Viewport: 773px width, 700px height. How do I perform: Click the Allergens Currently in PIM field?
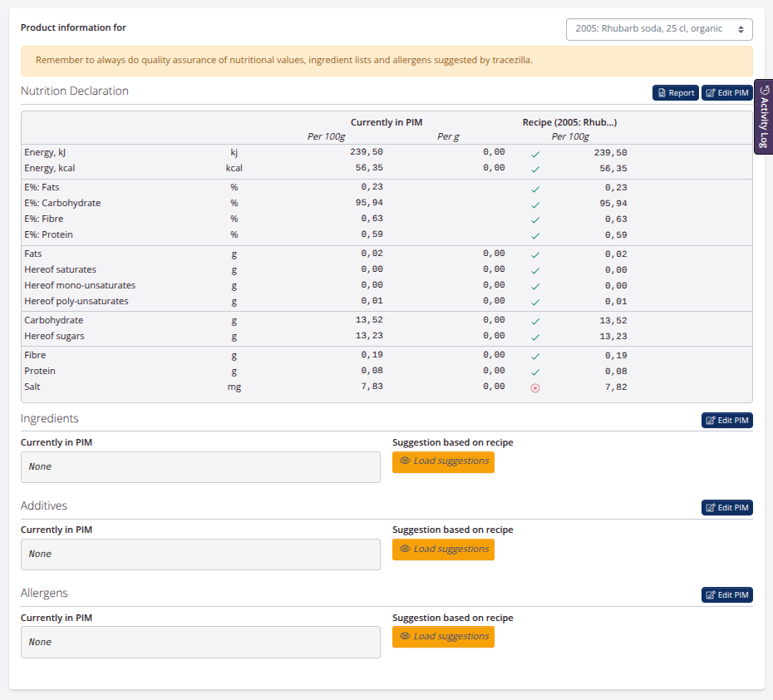click(200, 643)
